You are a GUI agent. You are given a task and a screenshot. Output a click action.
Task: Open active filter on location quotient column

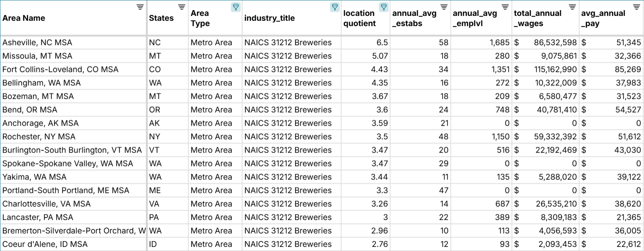384,7
